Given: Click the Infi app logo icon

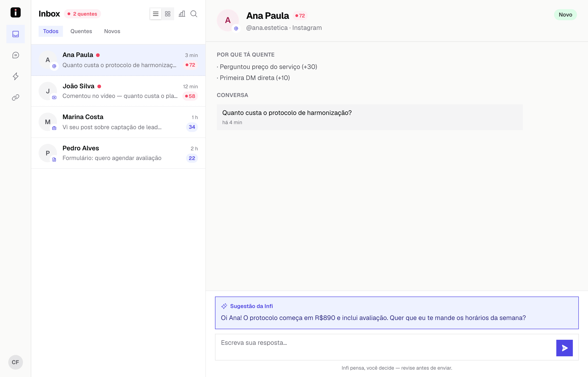Looking at the screenshot, I should point(15,12).
